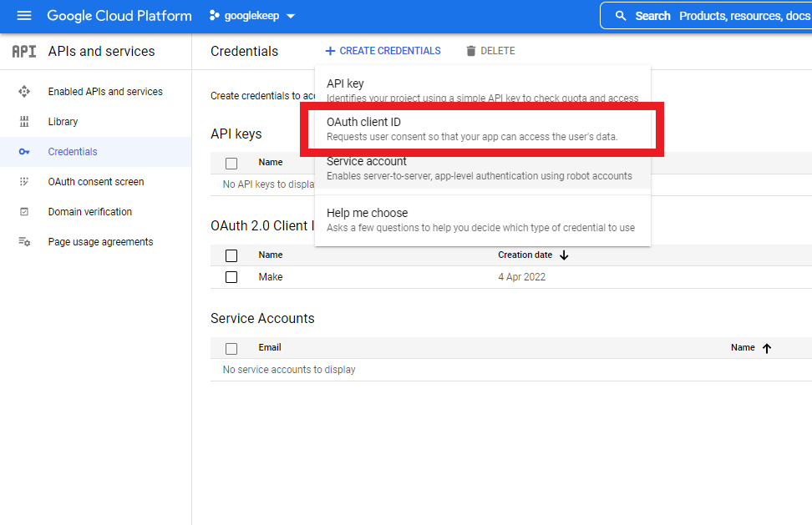Image resolution: width=812 pixels, height=525 pixels.
Task: Choose OAuth client ID option
Action: (483, 129)
